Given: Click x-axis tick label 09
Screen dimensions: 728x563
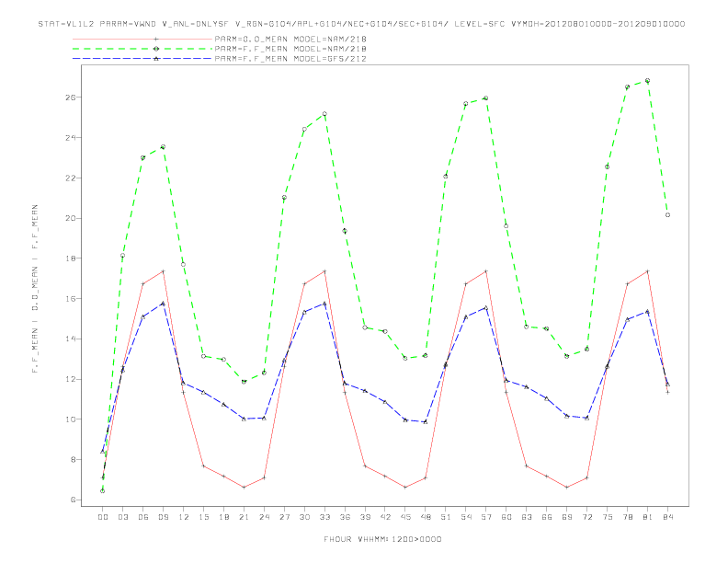Looking at the screenshot, I should (163, 517).
